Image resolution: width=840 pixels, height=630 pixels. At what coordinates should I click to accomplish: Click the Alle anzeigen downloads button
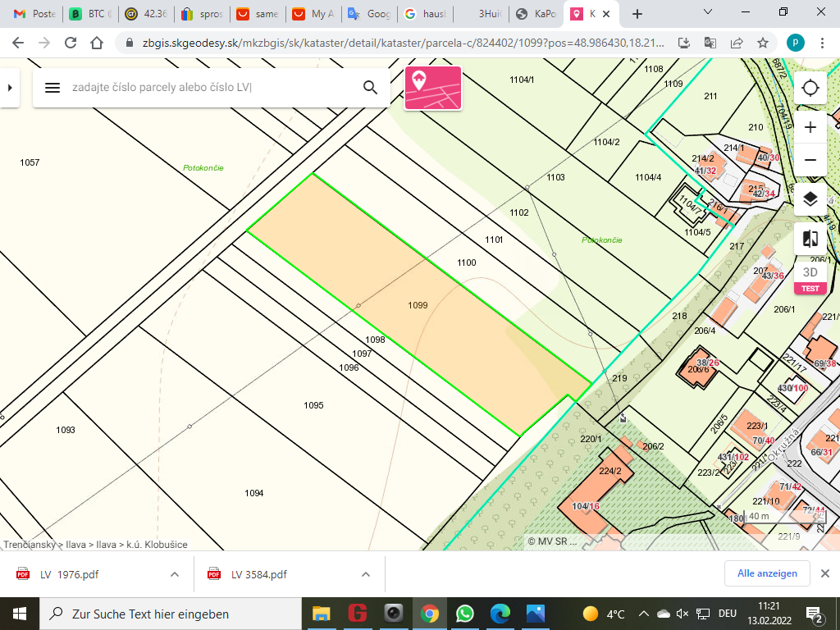tap(767, 573)
